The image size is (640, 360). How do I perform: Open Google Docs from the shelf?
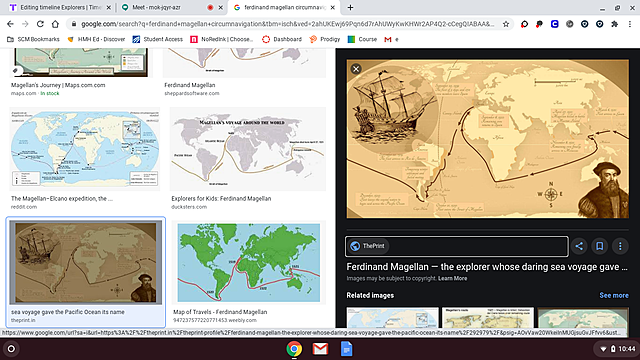click(x=346, y=349)
